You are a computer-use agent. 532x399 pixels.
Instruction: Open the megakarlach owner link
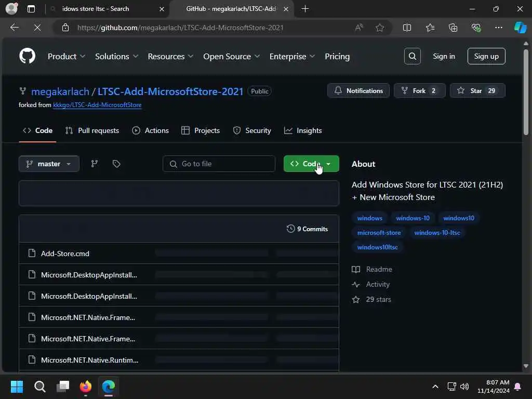point(60,91)
